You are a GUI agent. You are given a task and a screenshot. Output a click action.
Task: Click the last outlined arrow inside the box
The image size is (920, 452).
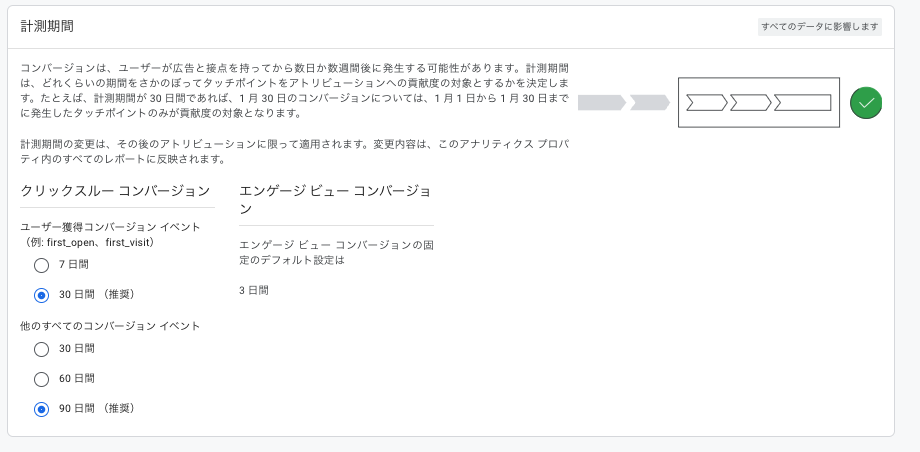click(x=803, y=103)
